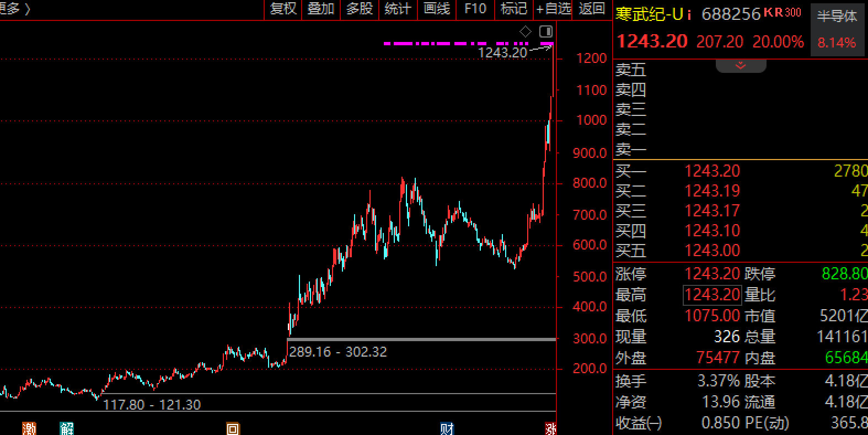Expand 更多 at the top-left corner

(x=15, y=9)
